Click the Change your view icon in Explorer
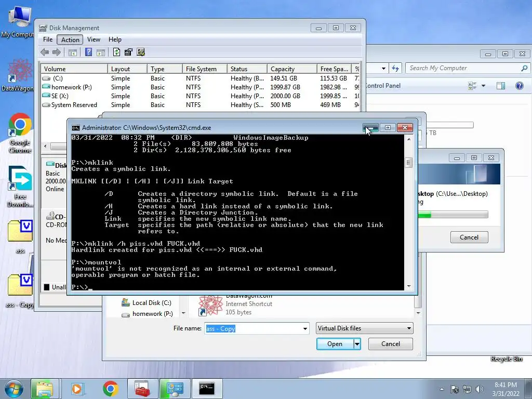The width and height of the screenshot is (532, 399). point(472,86)
